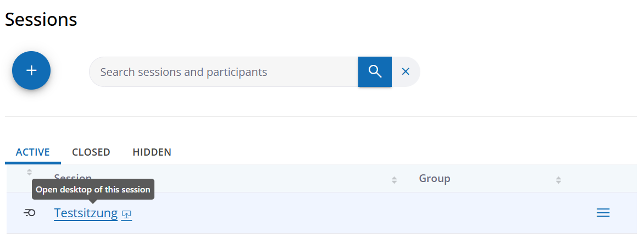Sort by Group using its sort arrows

(558, 180)
